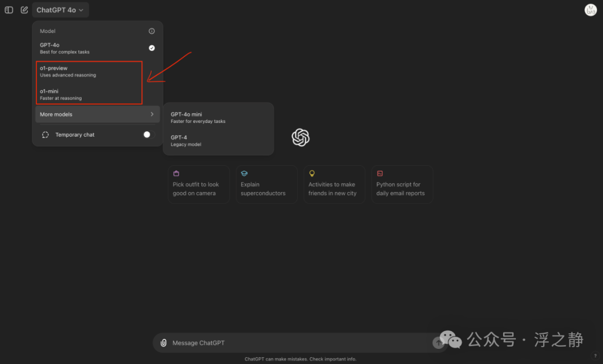Click the send message arrow button

coord(438,343)
